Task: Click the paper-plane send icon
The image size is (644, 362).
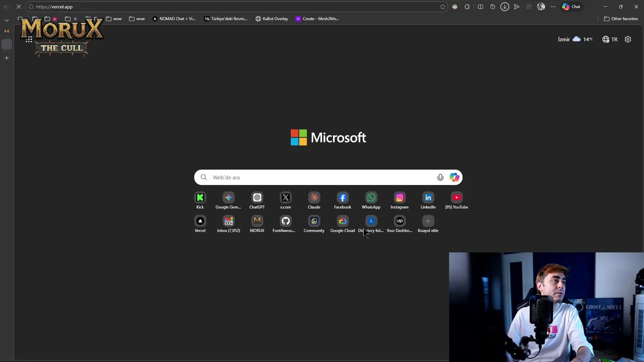Action: click(x=517, y=7)
